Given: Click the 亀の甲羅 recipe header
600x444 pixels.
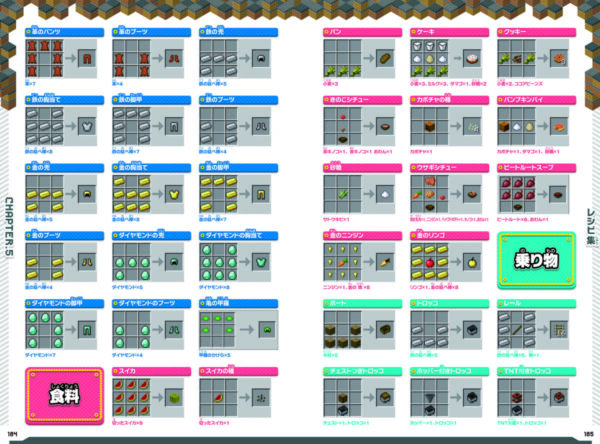Looking at the screenshot, I should [238, 304].
